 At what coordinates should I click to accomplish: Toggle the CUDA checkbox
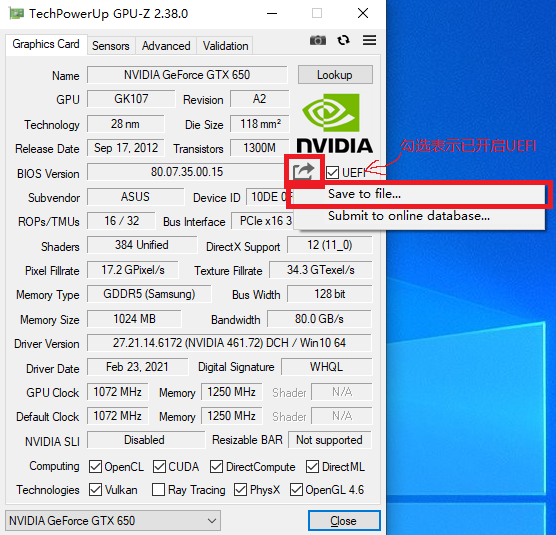159,467
